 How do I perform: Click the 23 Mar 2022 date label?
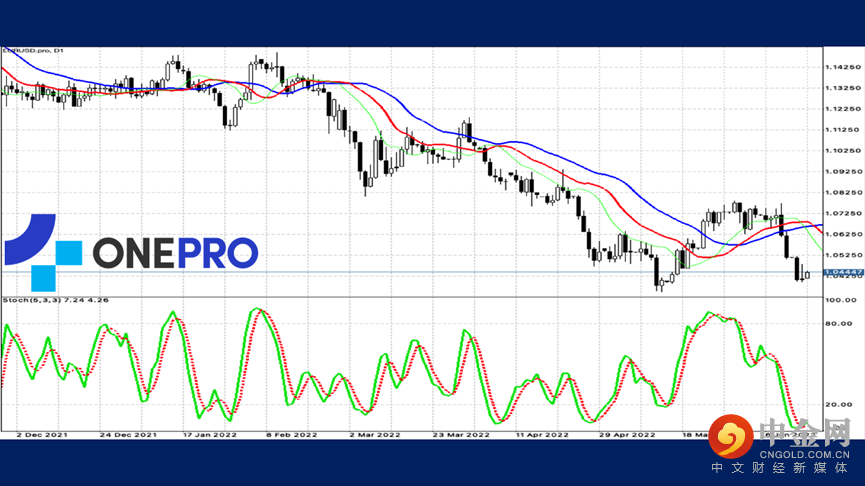461,435
